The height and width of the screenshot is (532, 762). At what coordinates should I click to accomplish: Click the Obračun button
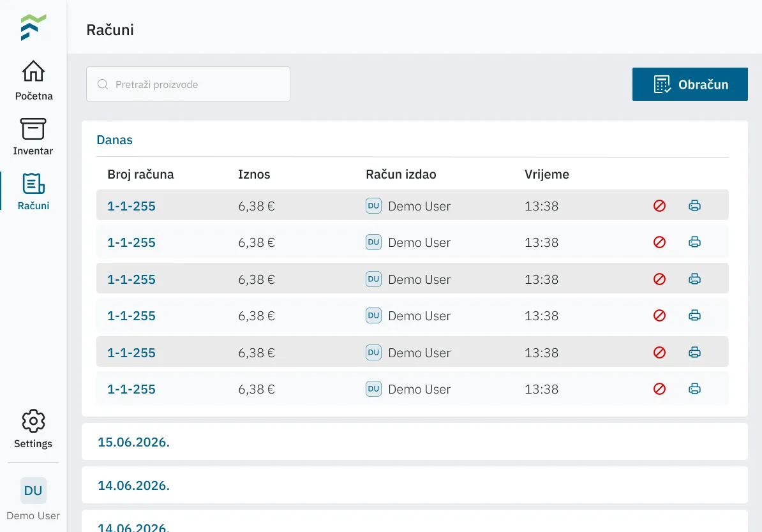coord(690,84)
